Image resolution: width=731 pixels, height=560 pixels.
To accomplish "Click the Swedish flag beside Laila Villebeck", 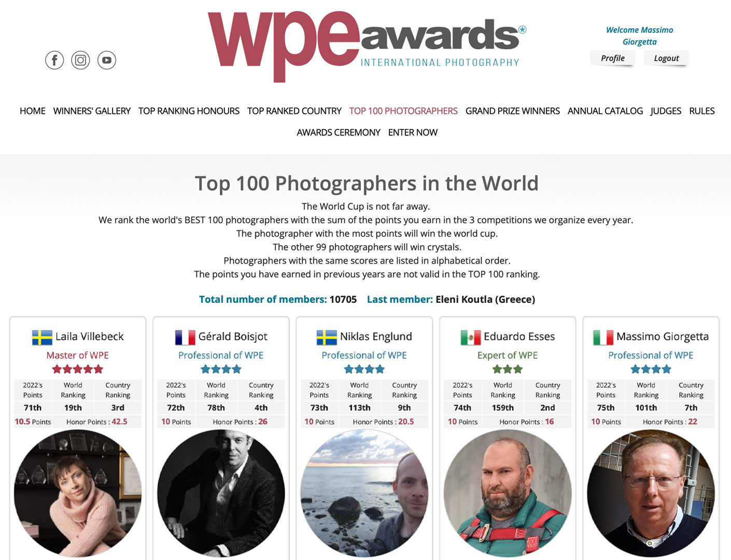I will [x=42, y=338].
